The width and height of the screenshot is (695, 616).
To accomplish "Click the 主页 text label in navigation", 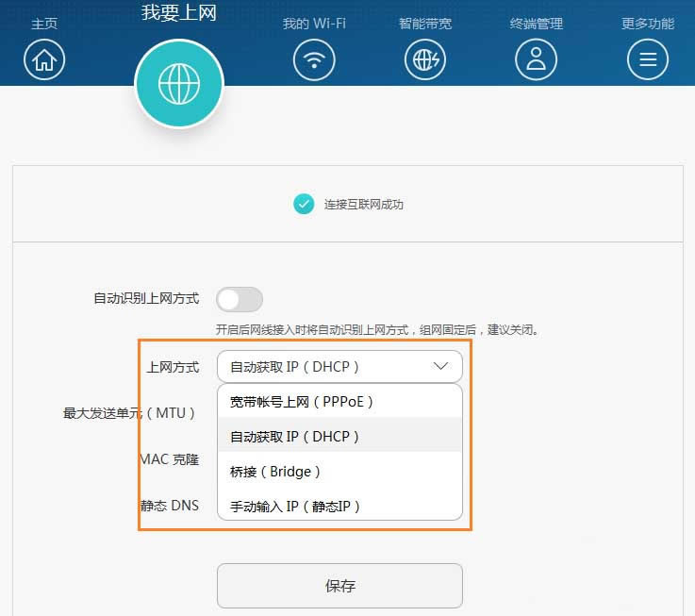I will coord(44,24).
